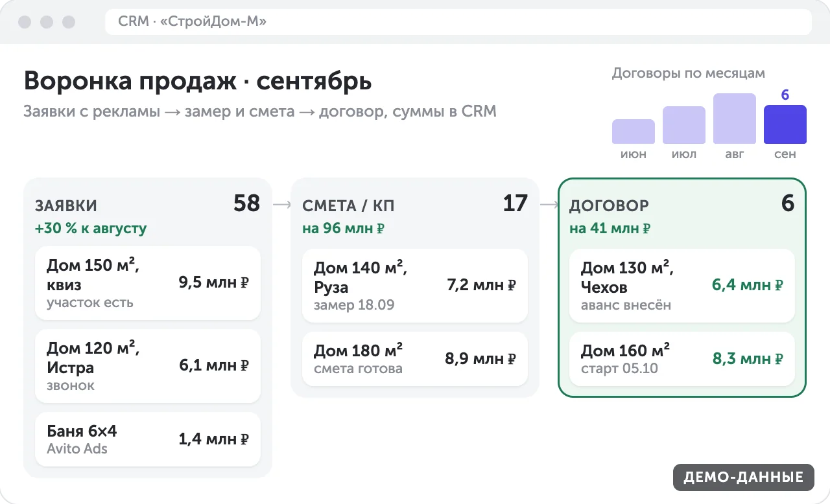
Task: Click the «смета готова» status text
Action: (358, 369)
